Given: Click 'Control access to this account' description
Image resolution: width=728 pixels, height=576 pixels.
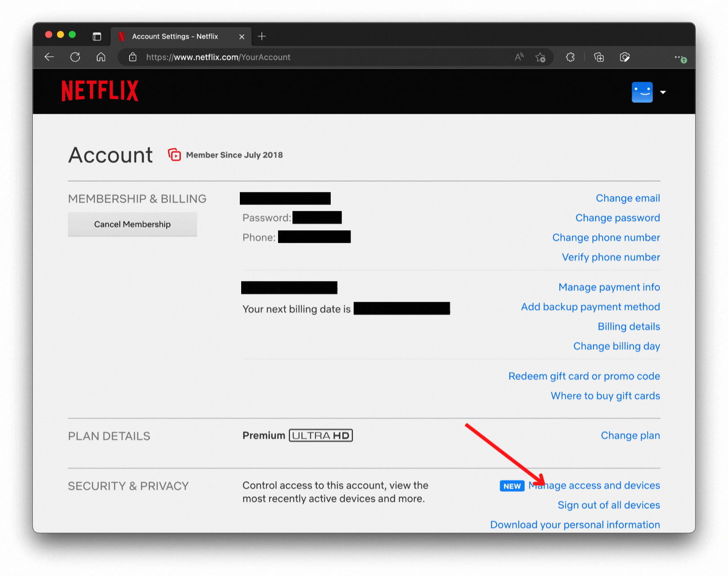Looking at the screenshot, I should coord(335,492).
